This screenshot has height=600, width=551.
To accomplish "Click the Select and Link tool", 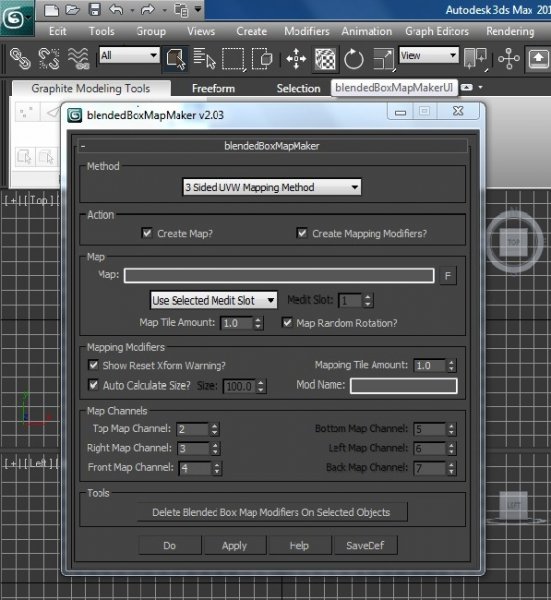I will 20,59.
